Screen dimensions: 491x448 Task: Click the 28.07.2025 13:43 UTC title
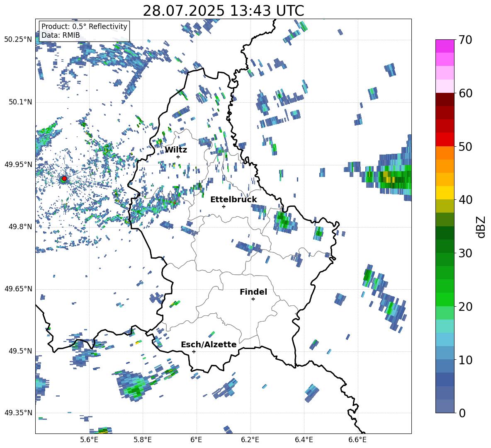(224, 11)
